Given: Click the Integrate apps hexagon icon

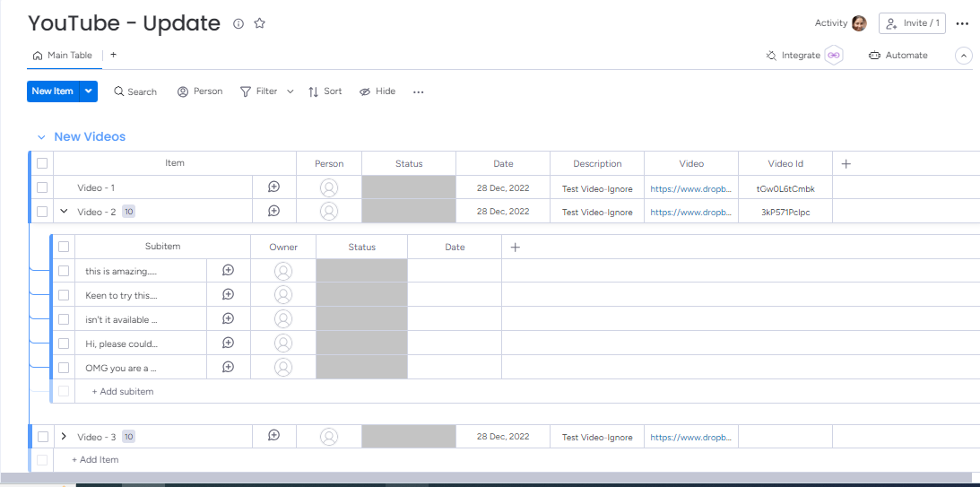Looking at the screenshot, I should tap(834, 55).
